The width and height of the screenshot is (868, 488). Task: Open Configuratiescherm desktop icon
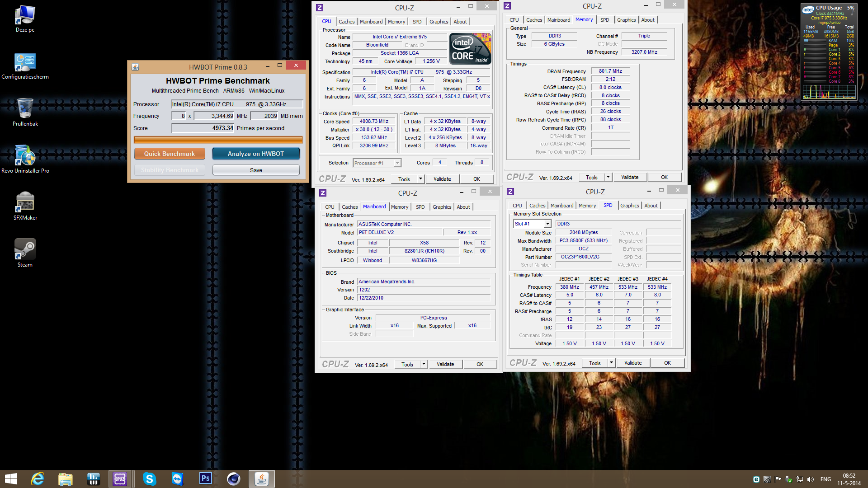[x=25, y=66]
